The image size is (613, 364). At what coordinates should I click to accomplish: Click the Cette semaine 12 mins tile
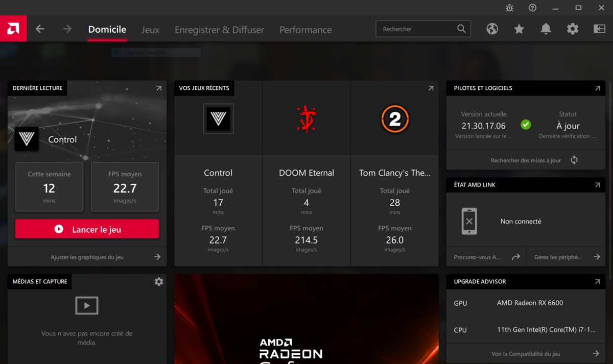[x=50, y=187]
